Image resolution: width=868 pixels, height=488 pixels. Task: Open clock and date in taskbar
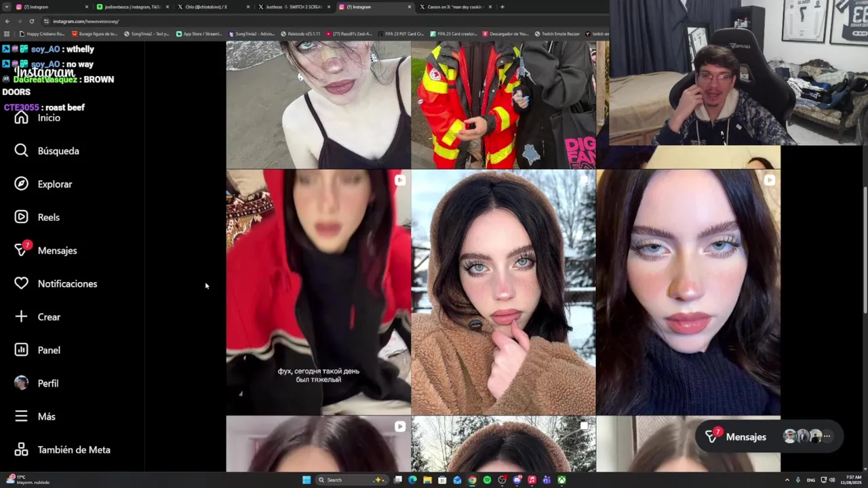(x=850, y=480)
